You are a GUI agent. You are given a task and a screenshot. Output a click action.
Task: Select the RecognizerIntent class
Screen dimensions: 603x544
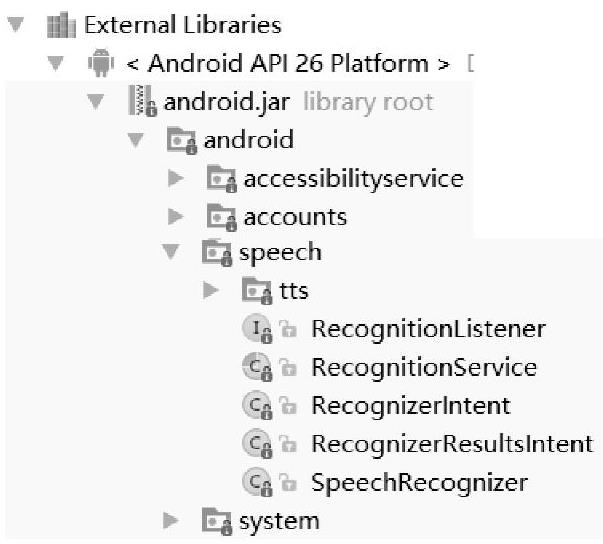coord(410,405)
